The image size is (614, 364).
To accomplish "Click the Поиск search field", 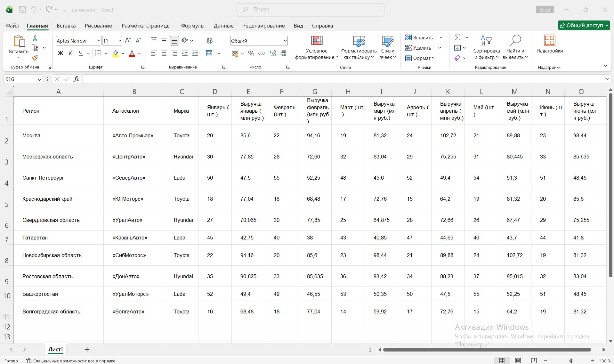I will click(x=311, y=10).
